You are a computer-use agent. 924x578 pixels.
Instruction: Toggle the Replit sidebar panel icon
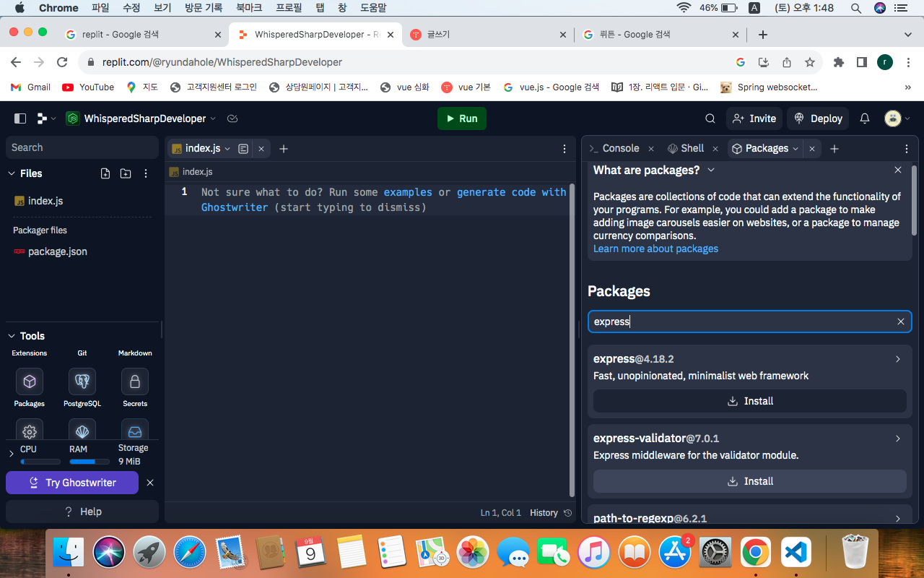(x=20, y=118)
